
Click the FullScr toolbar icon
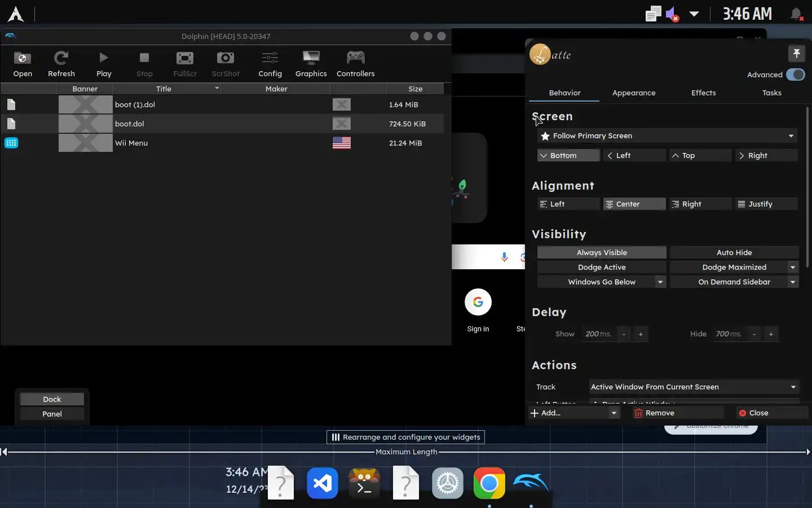(x=185, y=58)
